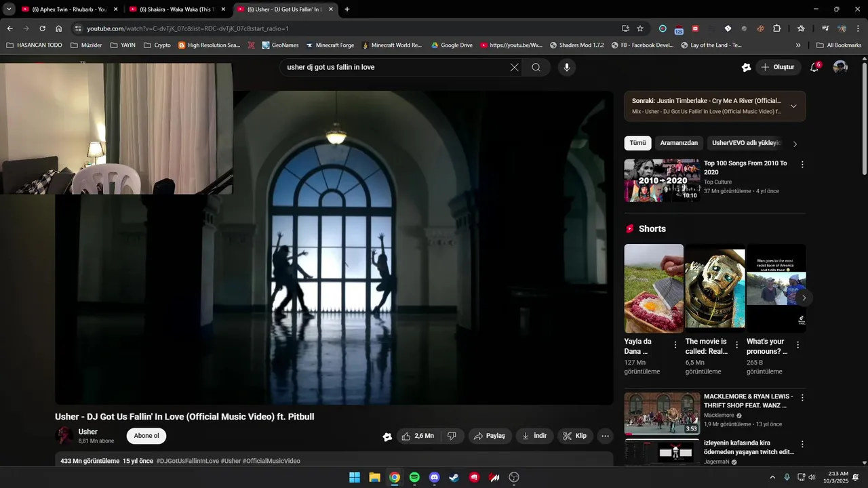Expand the 'Sonraki' mix playlist panel
The image size is (868, 488).
[x=793, y=106]
